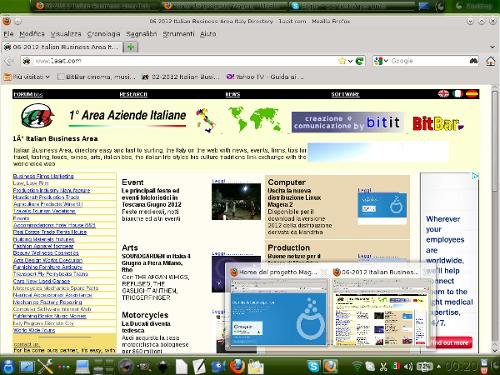This screenshot has width=500, height=375.
Task: Open the blue start menu icon in panel
Action: (8, 366)
